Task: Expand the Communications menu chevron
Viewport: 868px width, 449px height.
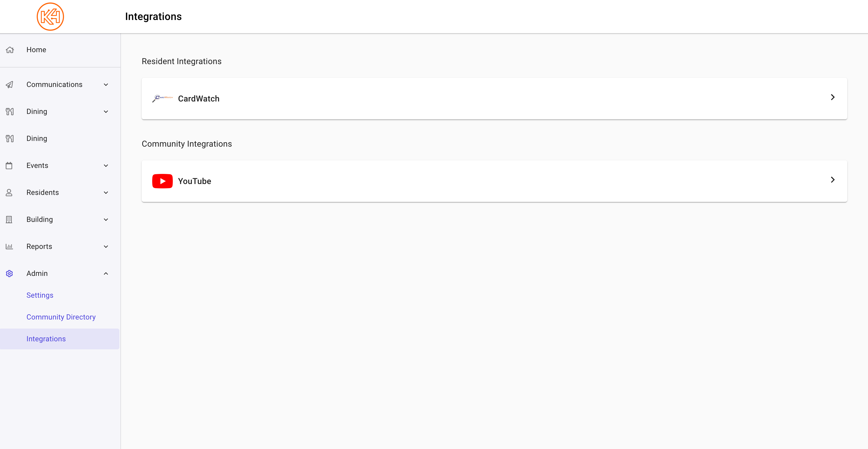Action: (x=106, y=85)
